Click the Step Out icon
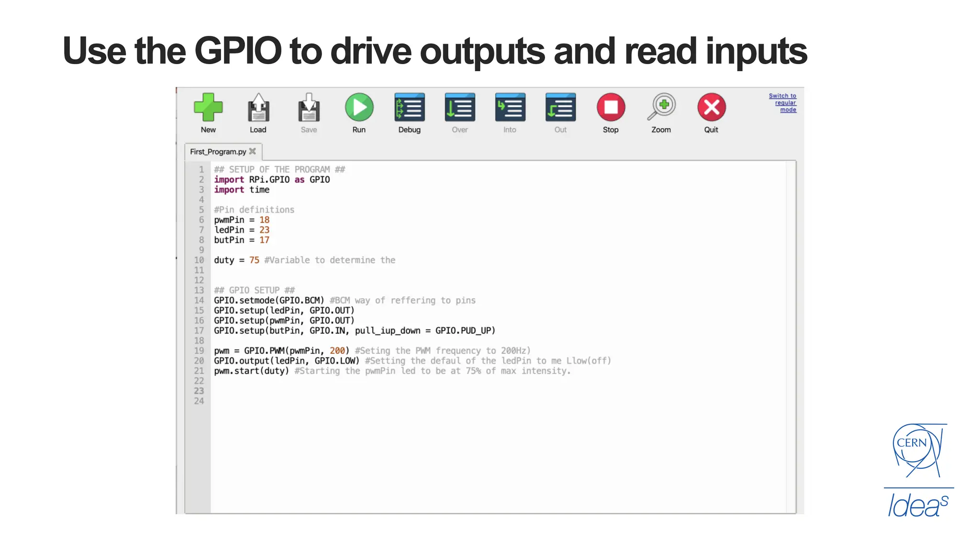Image resolution: width=980 pixels, height=551 pixels. coord(560,108)
